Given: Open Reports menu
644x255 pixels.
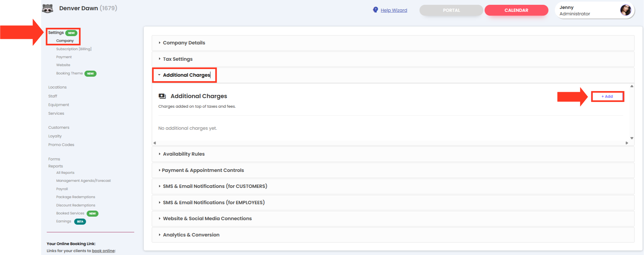Looking at the screenshot, I should 56,166.
